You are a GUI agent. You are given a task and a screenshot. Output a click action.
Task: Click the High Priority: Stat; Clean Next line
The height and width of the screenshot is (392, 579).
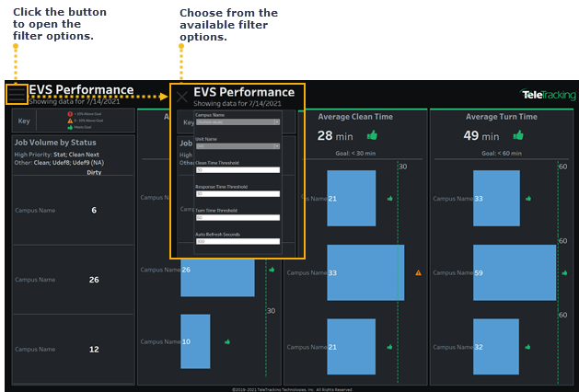point(56,155)
